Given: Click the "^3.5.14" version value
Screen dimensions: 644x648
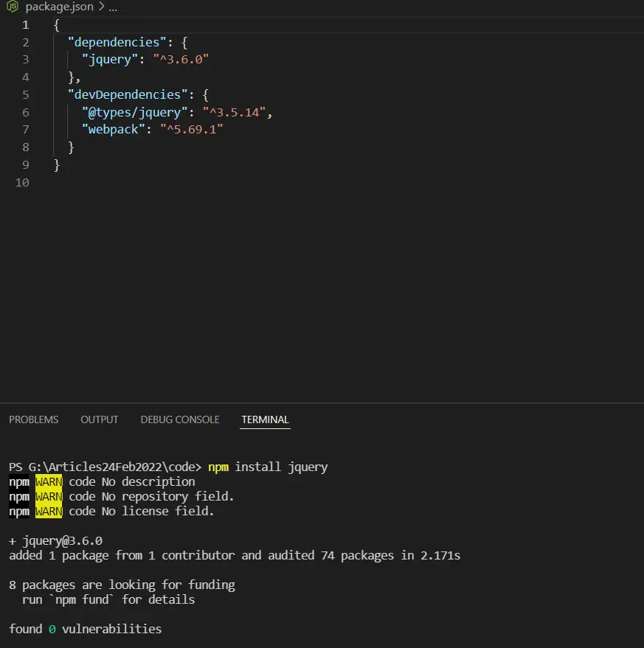Looking at the screenshot, I should pyautogui.click(x=234, y=112).
